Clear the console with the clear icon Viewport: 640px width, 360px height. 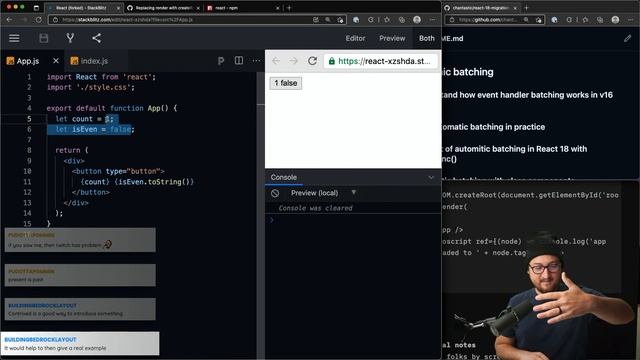[x=275, y=193]
